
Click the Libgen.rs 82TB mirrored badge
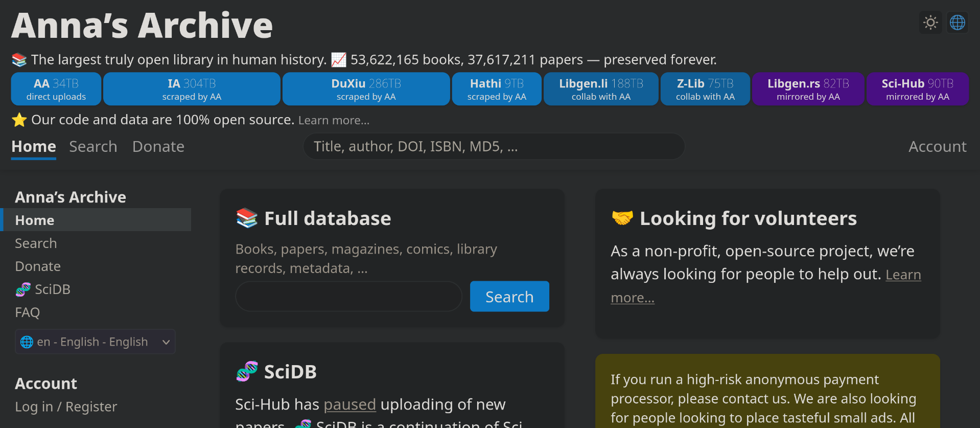(x=808, y=89)
